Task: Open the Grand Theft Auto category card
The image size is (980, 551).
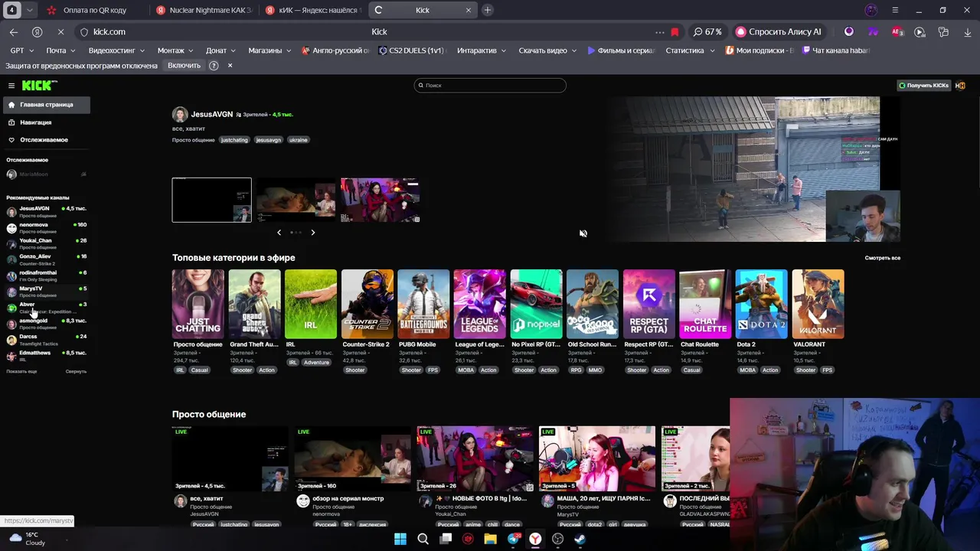Action: click(254, 304)
